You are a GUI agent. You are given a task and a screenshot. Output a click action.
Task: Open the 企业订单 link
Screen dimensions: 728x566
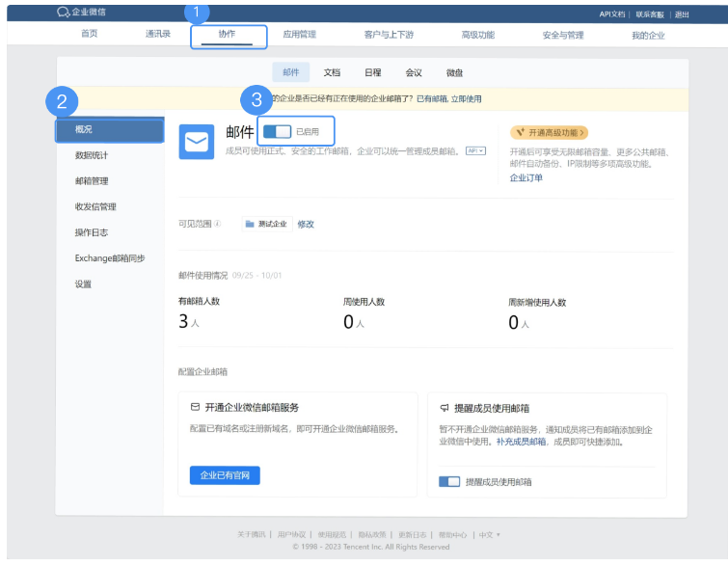pyautogui.click(x=526, y=177)
